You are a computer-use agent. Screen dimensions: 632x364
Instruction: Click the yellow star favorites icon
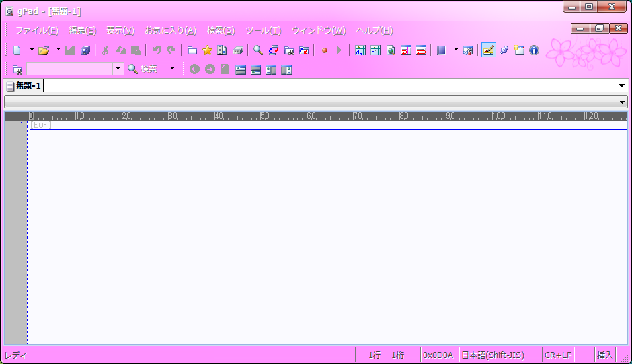click(x=207, y=50)
